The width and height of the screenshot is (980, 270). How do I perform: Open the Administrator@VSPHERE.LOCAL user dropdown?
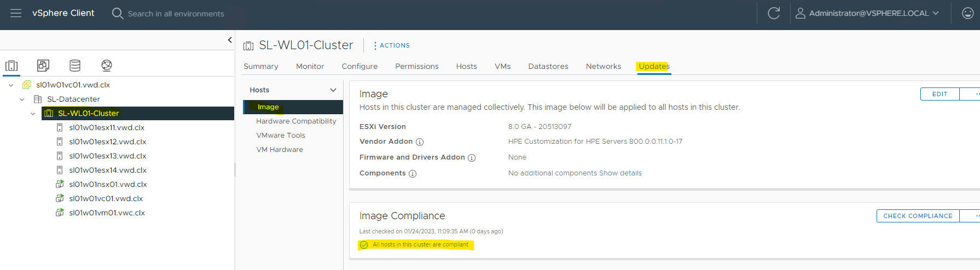[874, 13]
